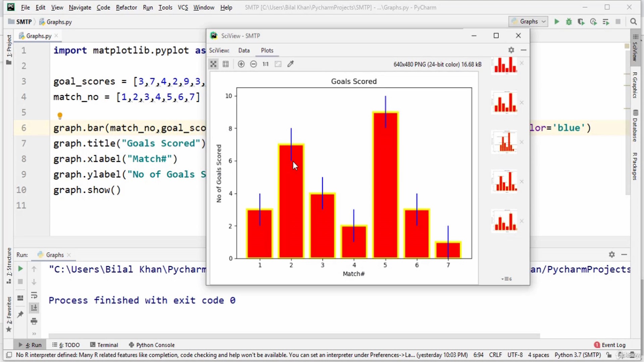
Task: Open the Refactor menu
Action: coord(126,7)
